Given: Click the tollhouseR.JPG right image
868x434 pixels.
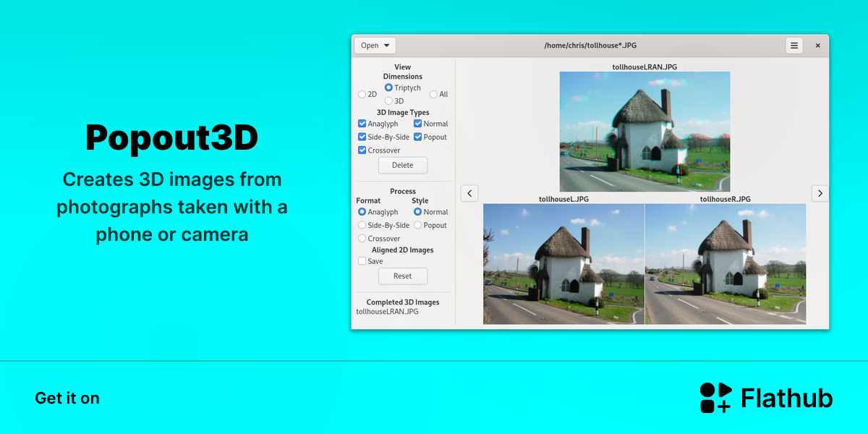Looking at the screenshot, I should pos(726,264).
